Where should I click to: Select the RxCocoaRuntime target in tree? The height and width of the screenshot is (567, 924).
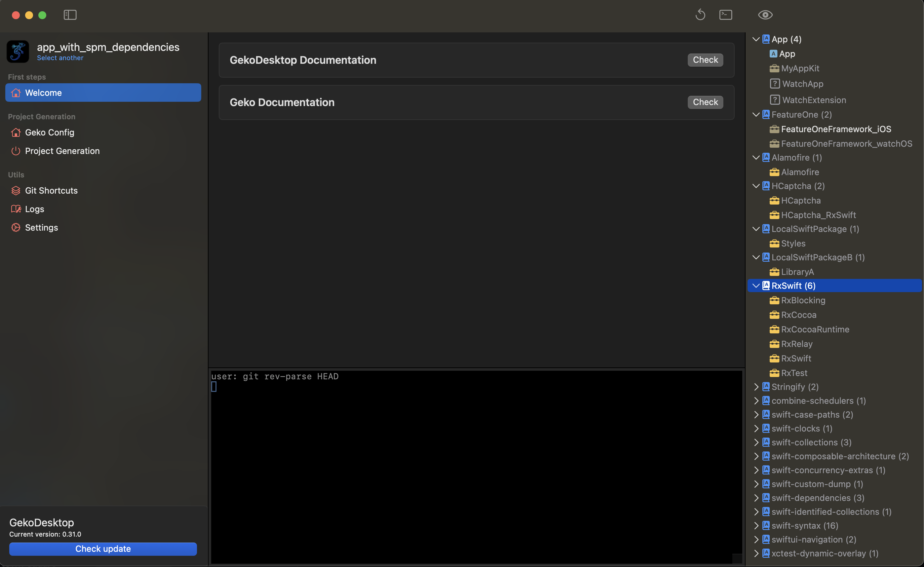pos(815,329)
